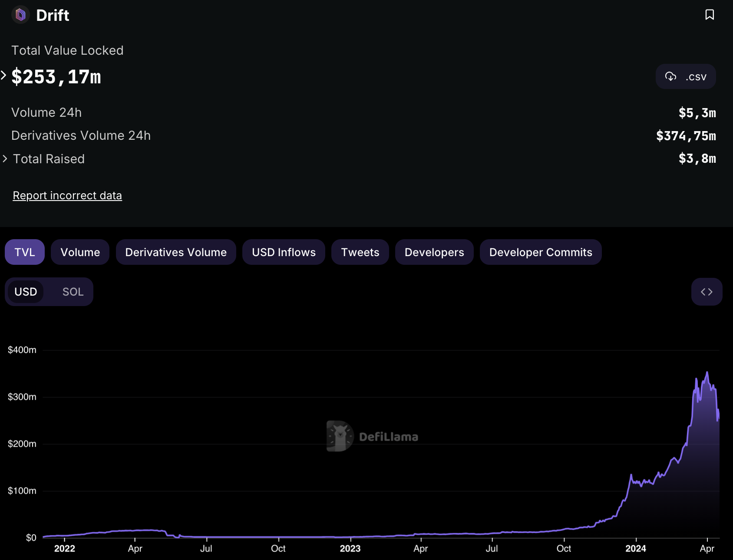Open the Report incorrect data link
Image resolution: width=733 pixels, height=560 pixels.
[67, 196]
